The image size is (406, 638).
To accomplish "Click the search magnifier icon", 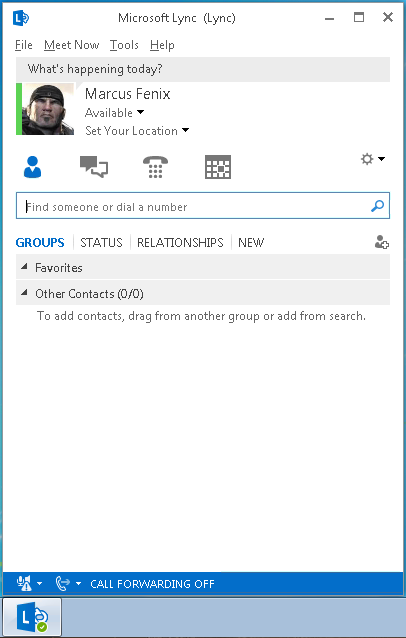I will coord(378,206).
